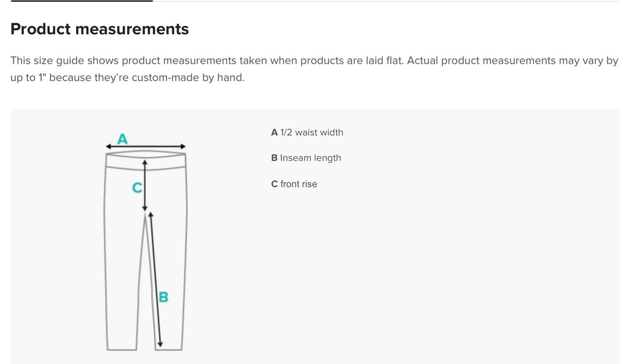Click the black active tab underline at top
The height and width of the screenshot is (364, 629).
[x=82, y=1]
